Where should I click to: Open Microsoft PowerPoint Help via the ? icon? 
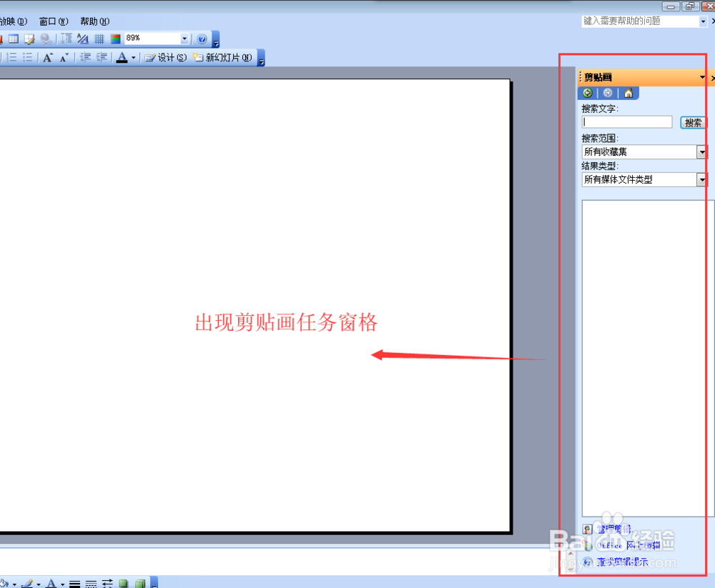click(201, 39)
